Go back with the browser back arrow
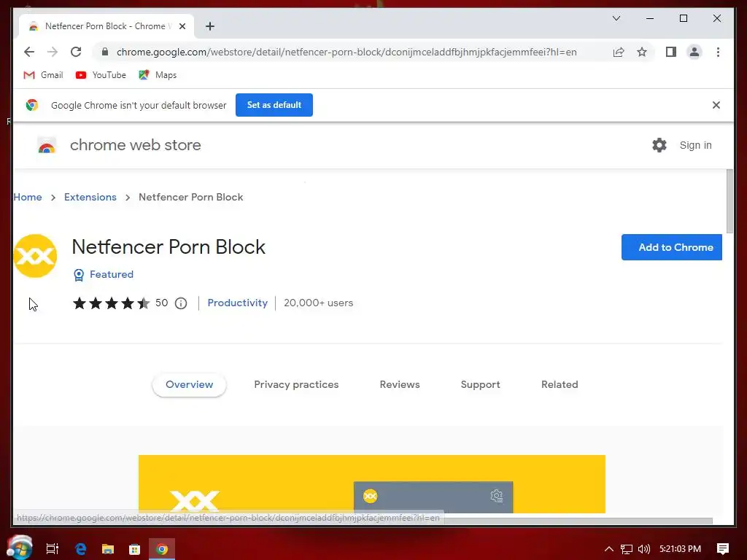The image size is (747, 560). (x=29, y=52)
